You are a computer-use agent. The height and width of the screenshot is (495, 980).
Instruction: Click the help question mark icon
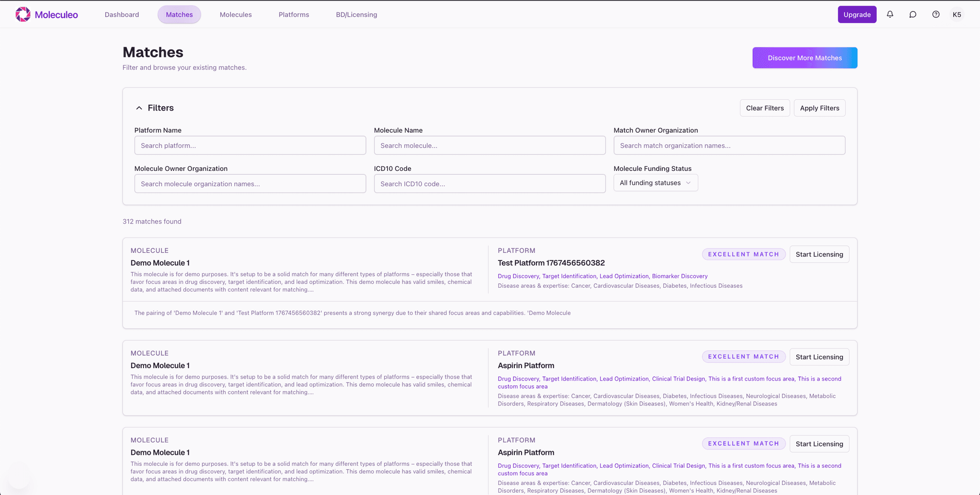click(x=935, y=14)
